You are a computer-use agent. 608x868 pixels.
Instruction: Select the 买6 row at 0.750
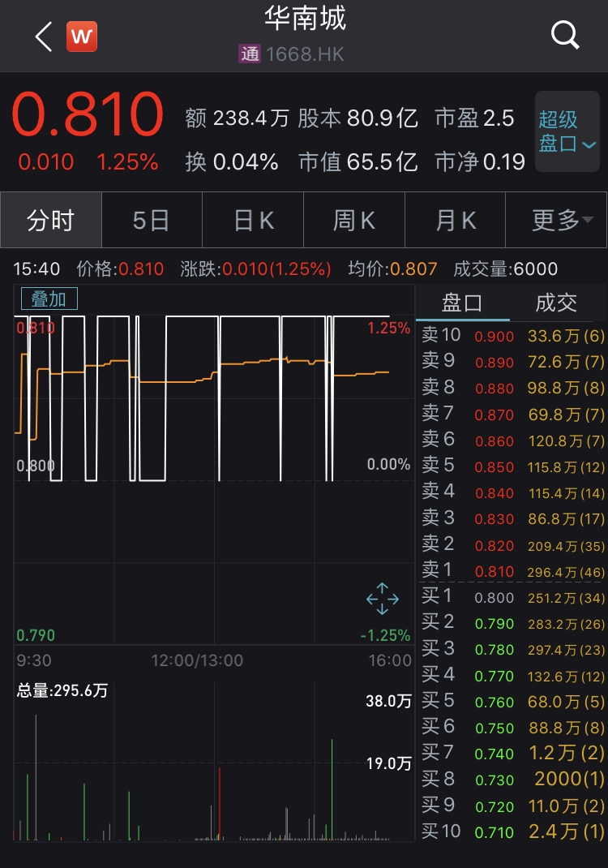tap(512, 728)
